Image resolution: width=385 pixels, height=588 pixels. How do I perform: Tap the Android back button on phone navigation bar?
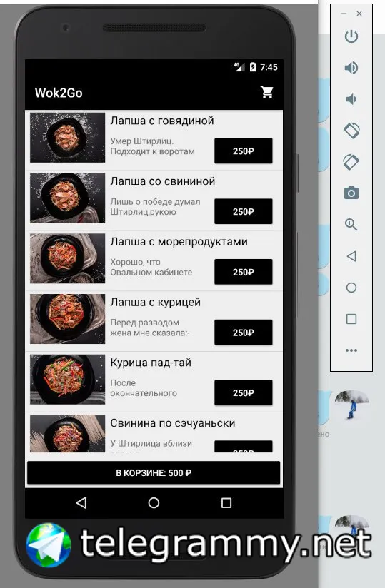click(81, 502)
